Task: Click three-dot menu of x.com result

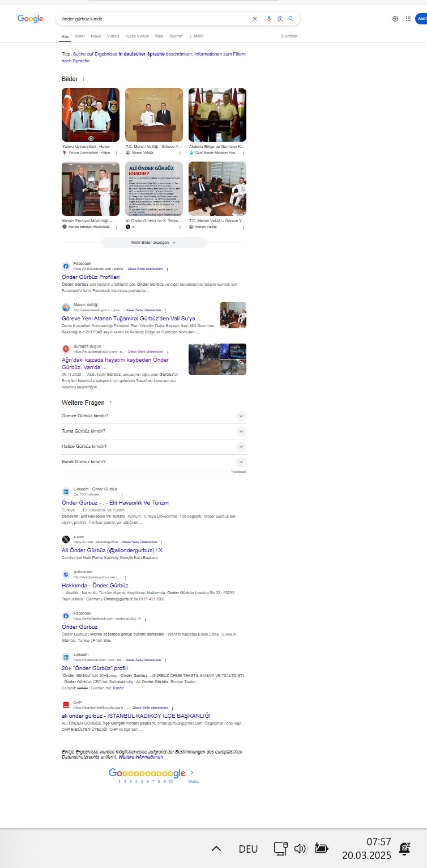Action: (x=161, y=543)
